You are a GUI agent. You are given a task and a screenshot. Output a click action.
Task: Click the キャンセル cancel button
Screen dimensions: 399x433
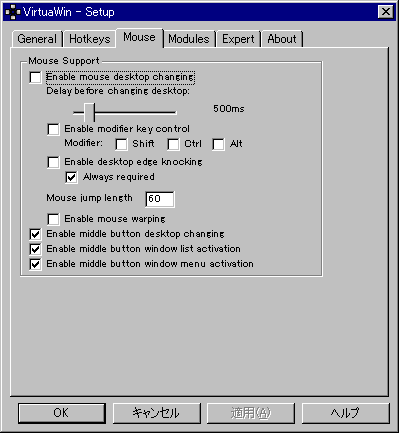157,413
